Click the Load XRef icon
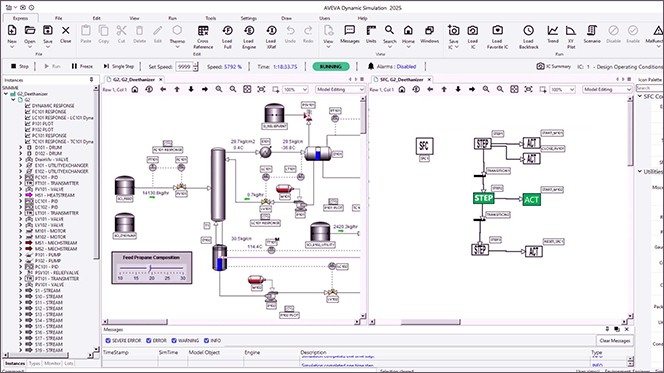Viewport: 664px width, 373px height. click(x=271, y=30)
